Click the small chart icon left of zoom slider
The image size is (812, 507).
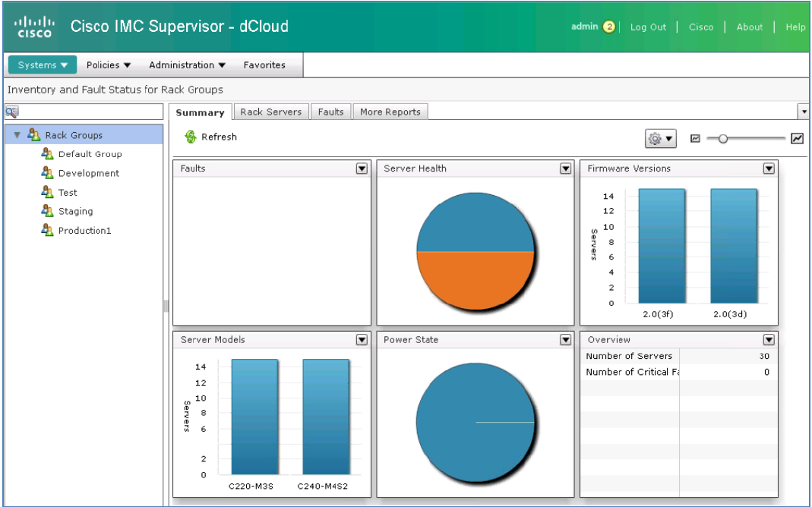694,138
